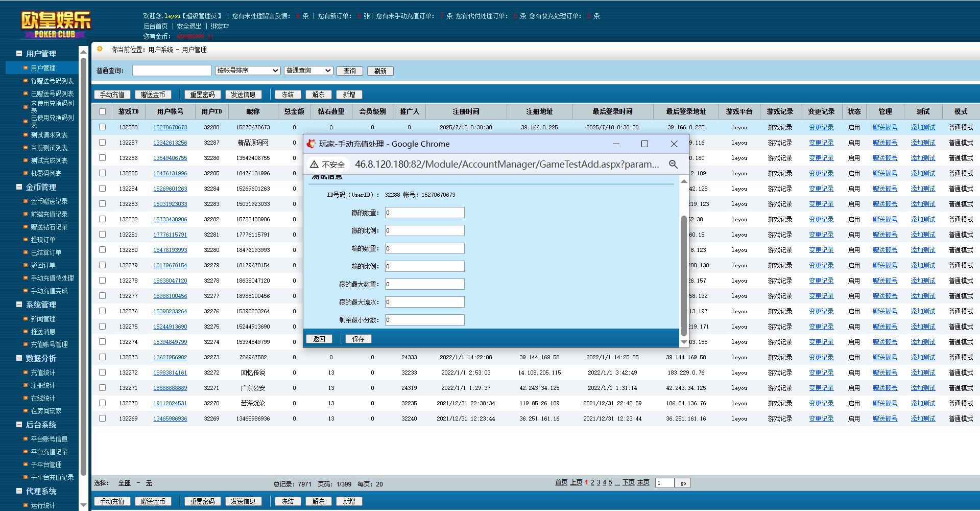980x511 pixels.
Task: Click the not-secure warning triangle icon
Action: click(314, 164)
